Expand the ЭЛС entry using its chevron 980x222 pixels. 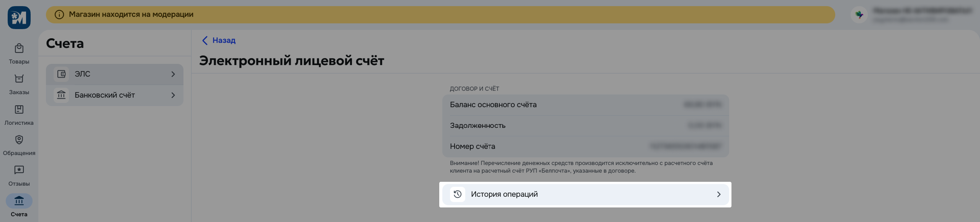[173, 74]
